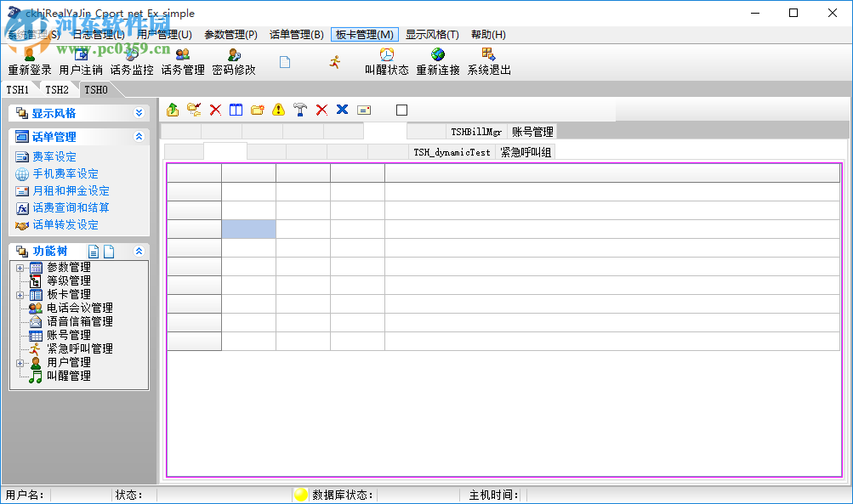
Task: Collapse the 话单管理 panel chevron
Action: click(139, 136)
